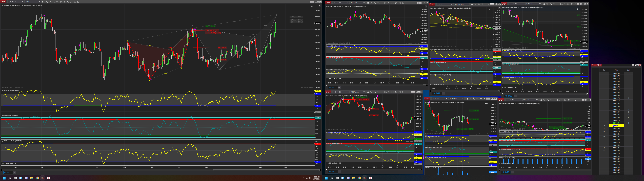Image resolution: width=644 pixels, height=181 pixels.
Task: Open the 10000 Volume interval dropdown
Action: click(x=468, y=4)
